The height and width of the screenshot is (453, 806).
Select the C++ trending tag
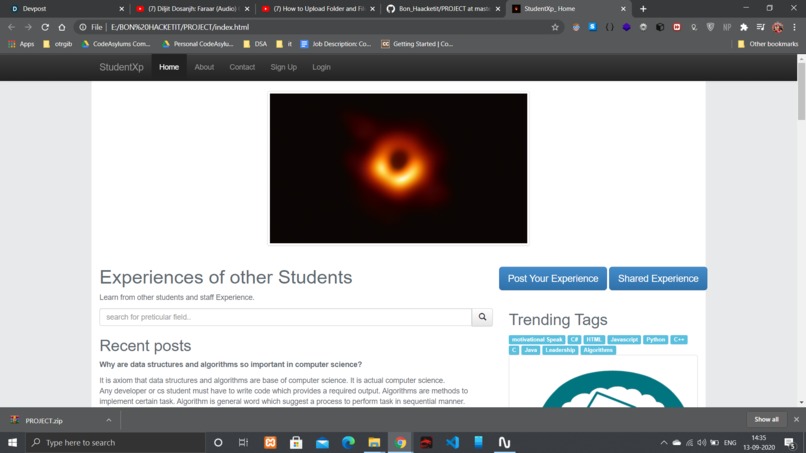coord(679,339)
